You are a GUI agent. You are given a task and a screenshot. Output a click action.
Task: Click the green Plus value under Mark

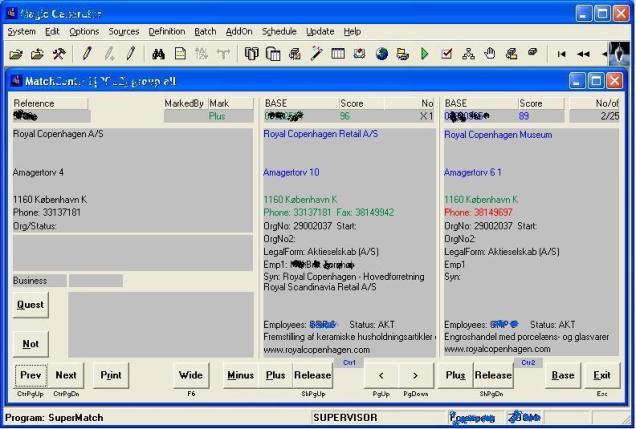217,116
